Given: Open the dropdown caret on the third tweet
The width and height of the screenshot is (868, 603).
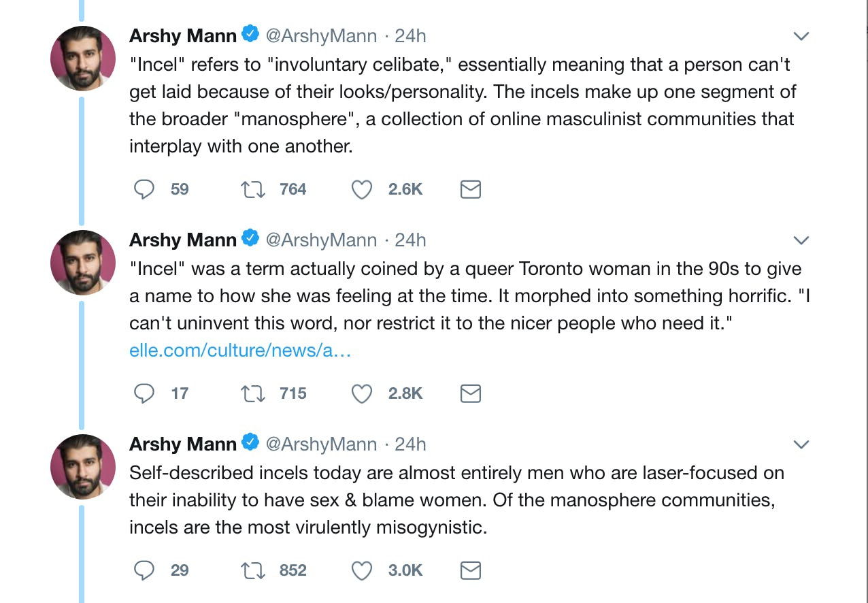Looking at the screenshot, I should 801,444.
